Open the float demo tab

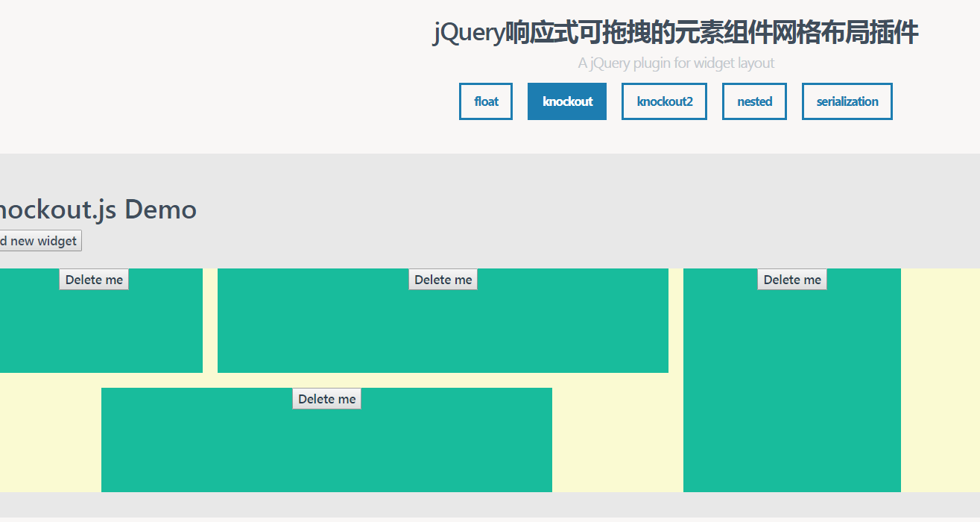486,101
